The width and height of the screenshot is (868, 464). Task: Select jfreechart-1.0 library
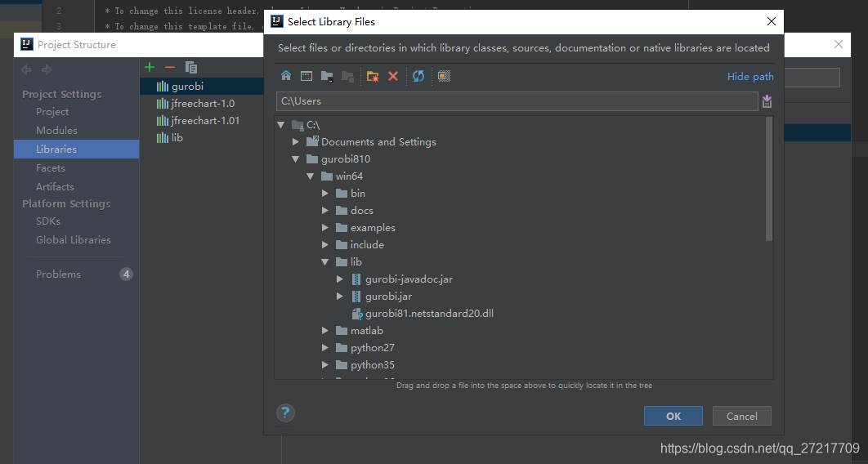coord(202,104)
